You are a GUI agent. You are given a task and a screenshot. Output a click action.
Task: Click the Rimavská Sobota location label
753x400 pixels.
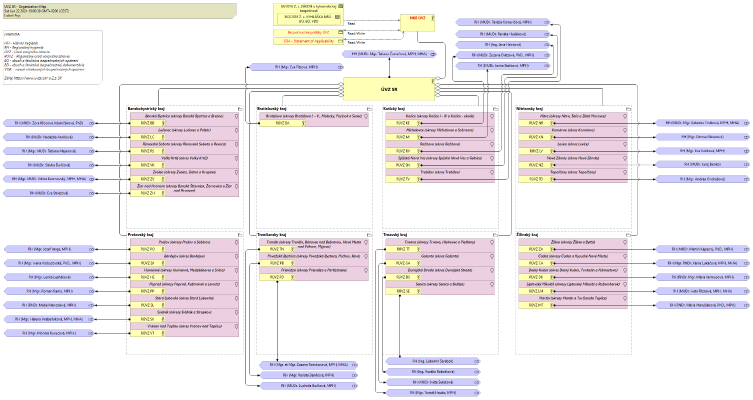pos(184,144)
